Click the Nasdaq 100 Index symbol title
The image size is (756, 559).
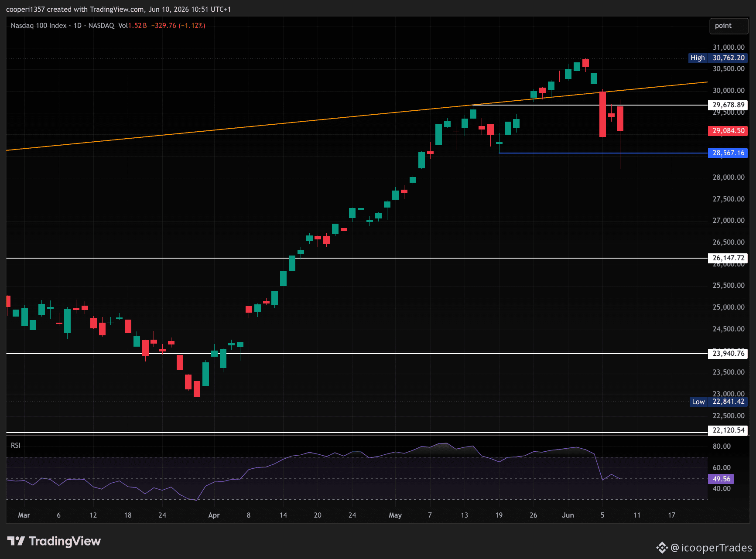coord(39,26)
